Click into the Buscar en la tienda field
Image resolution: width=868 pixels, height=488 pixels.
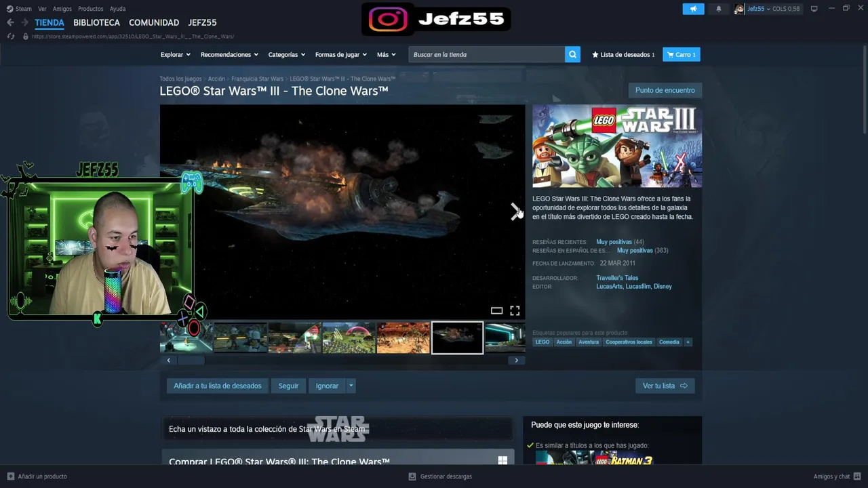pos(487,54)
